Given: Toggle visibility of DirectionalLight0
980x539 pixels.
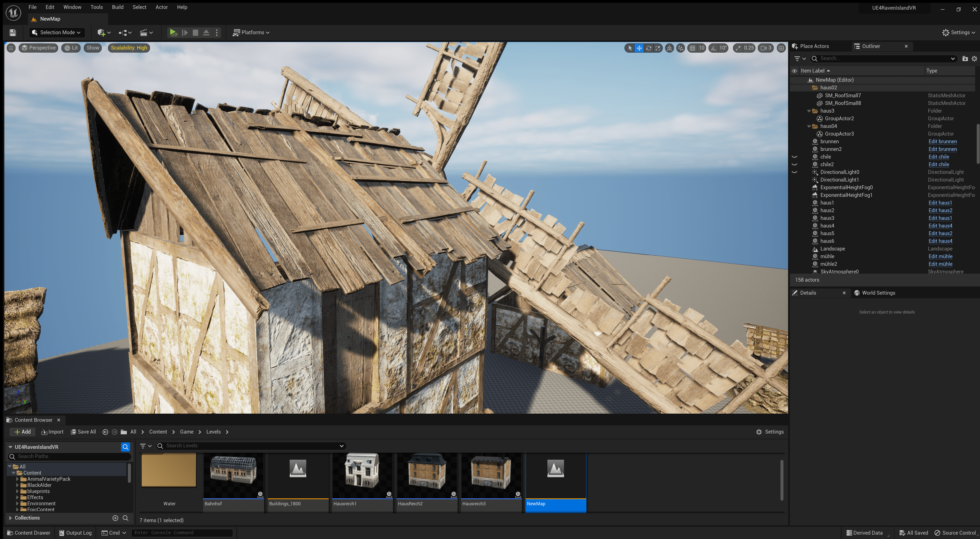Looking at the screenshot, I should [794, 172].
